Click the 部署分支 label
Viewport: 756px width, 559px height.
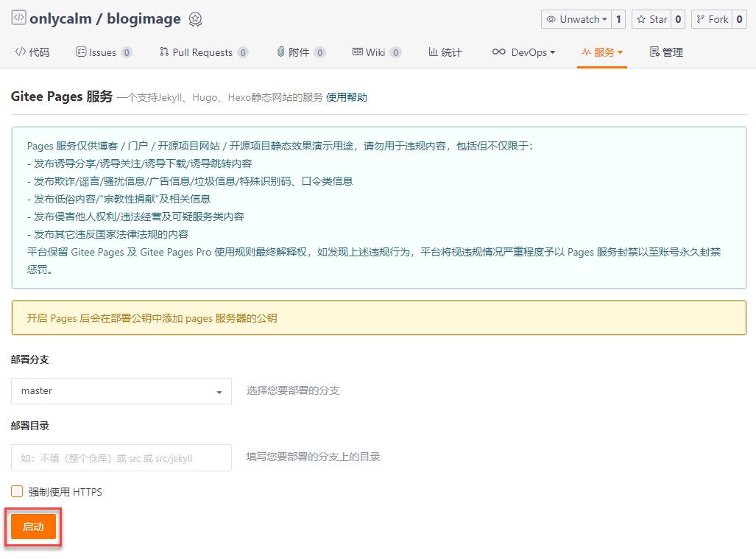30,359
